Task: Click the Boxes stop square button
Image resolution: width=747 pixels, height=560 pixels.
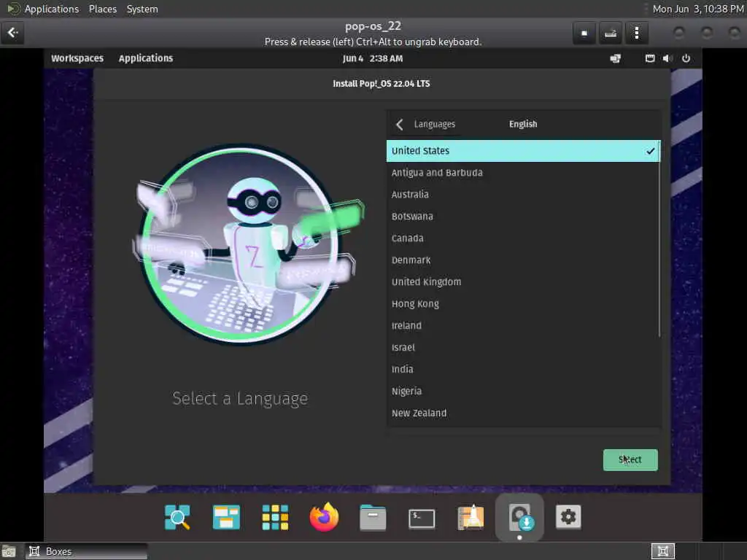Action: click(584, 34)
